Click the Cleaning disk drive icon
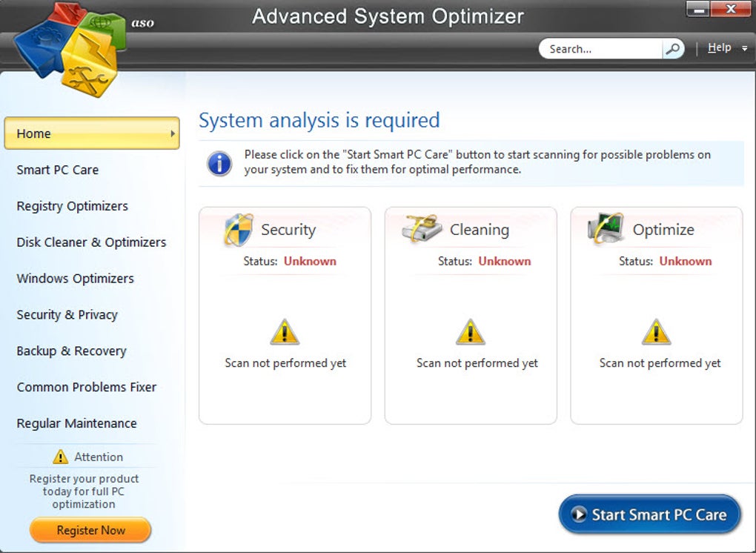The width and height of the screenshot is (756, 553). coord(422,228)
